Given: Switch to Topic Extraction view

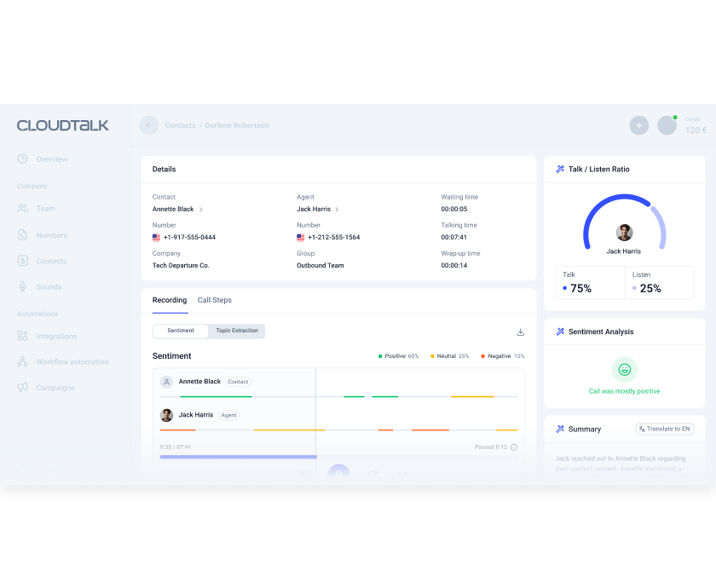Looking at the screenshot, I should [237, 331].
